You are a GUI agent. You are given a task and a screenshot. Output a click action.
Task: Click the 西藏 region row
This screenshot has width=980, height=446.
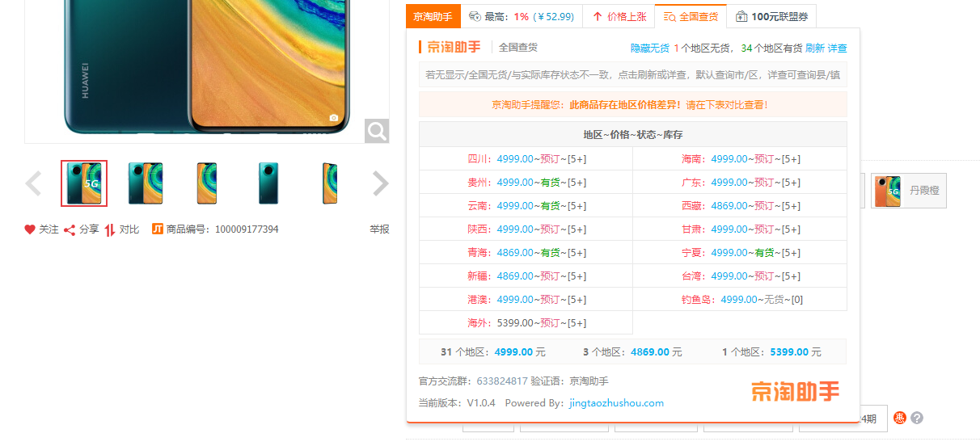[x=740, y=206]
